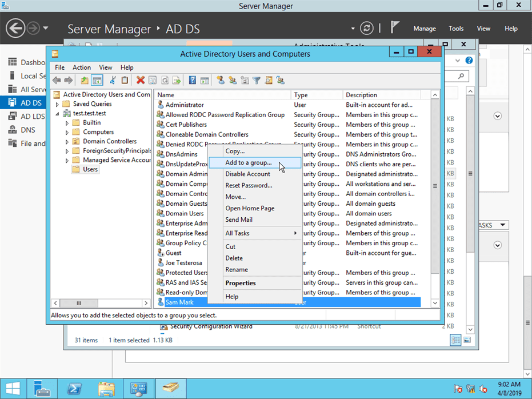Select Copy in the context menu
The image size is (532, 399).
coord(255,151)
